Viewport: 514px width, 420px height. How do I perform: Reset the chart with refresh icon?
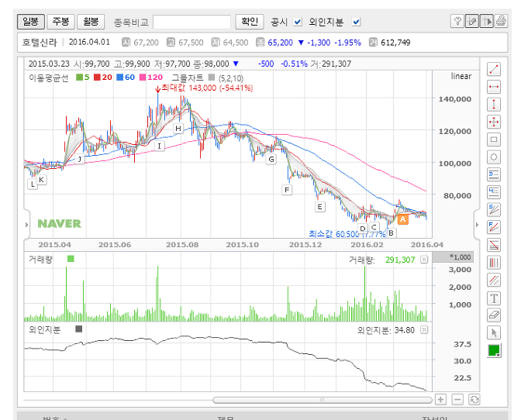click(x=474, y=399)
